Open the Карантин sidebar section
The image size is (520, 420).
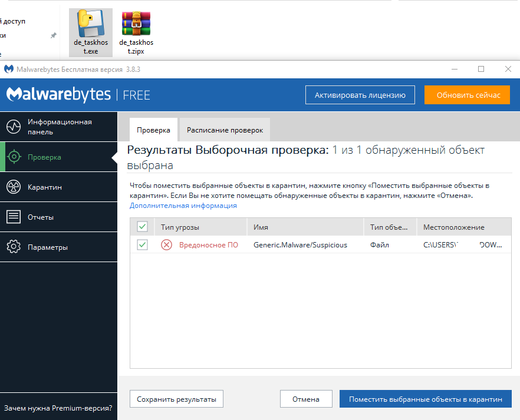pos(59,187)
